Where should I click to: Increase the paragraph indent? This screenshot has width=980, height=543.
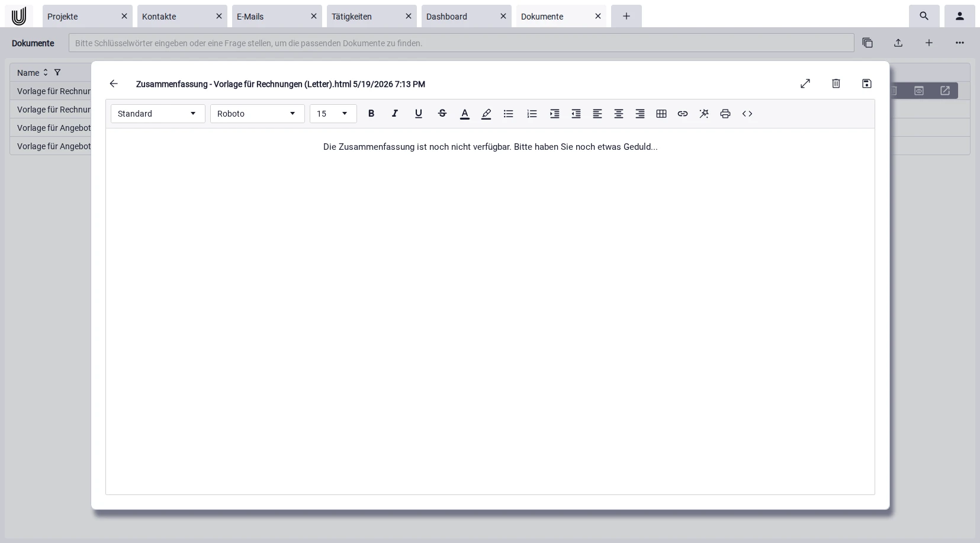click(x=555, y=114)
